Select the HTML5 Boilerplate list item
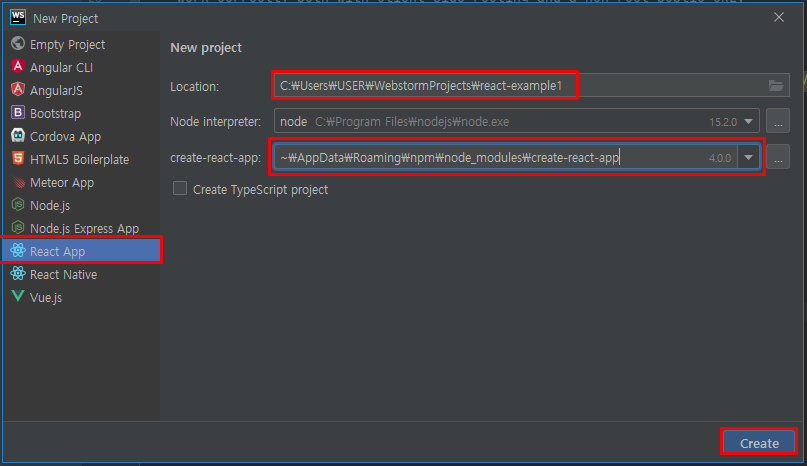Image resolution: width=807 pixels, height=466 pixels. tap(79, 160)
